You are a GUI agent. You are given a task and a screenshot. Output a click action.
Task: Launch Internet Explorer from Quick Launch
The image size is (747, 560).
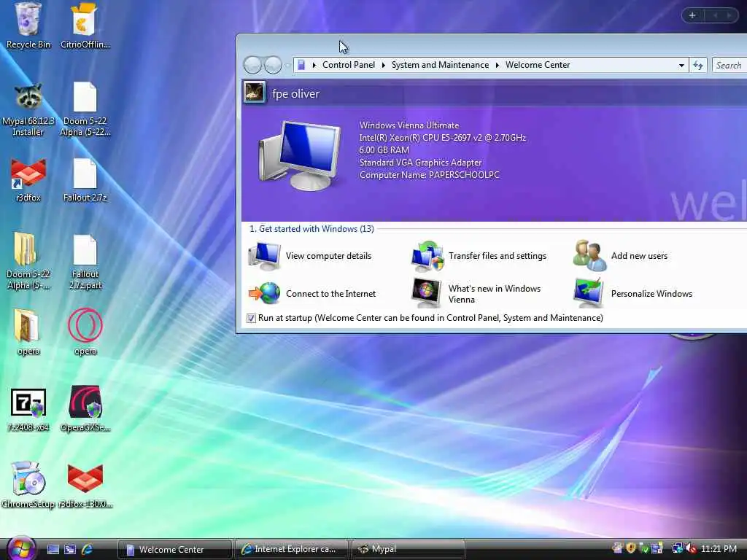point(88,550)
